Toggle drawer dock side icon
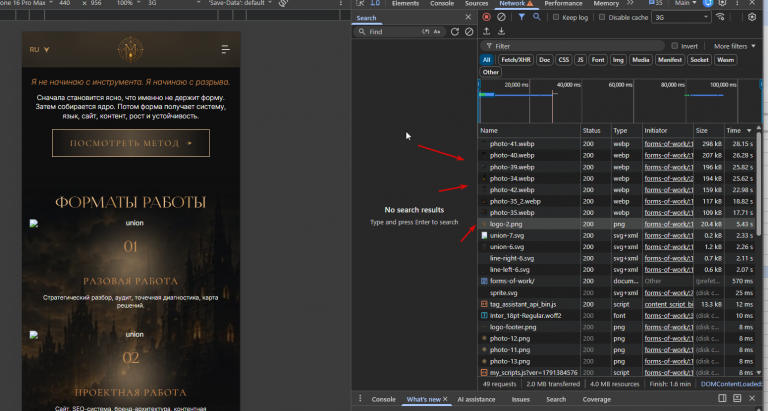768x411 pixels. pyautogui.click(x=722, y=398)
